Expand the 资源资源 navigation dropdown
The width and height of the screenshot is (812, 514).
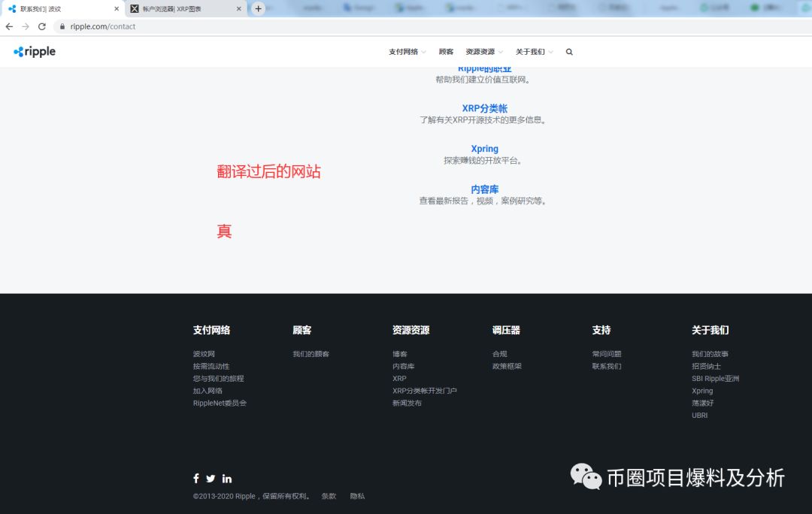point(484,52)
